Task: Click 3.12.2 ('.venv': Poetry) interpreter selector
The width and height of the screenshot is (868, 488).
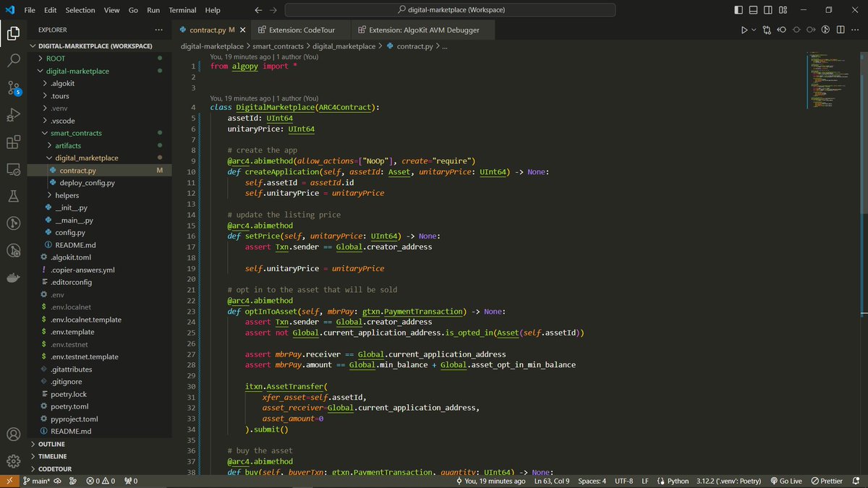Action: 728,481
